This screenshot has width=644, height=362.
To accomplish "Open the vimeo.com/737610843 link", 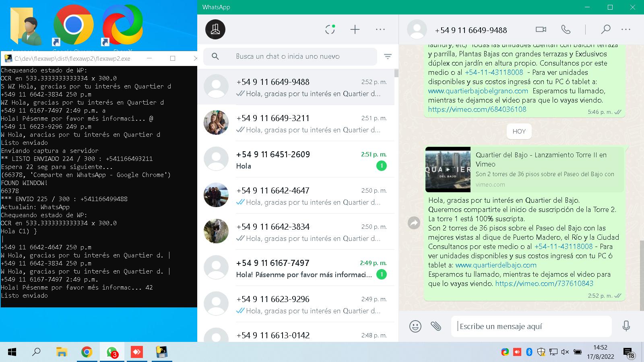I will tap(544, 284).
